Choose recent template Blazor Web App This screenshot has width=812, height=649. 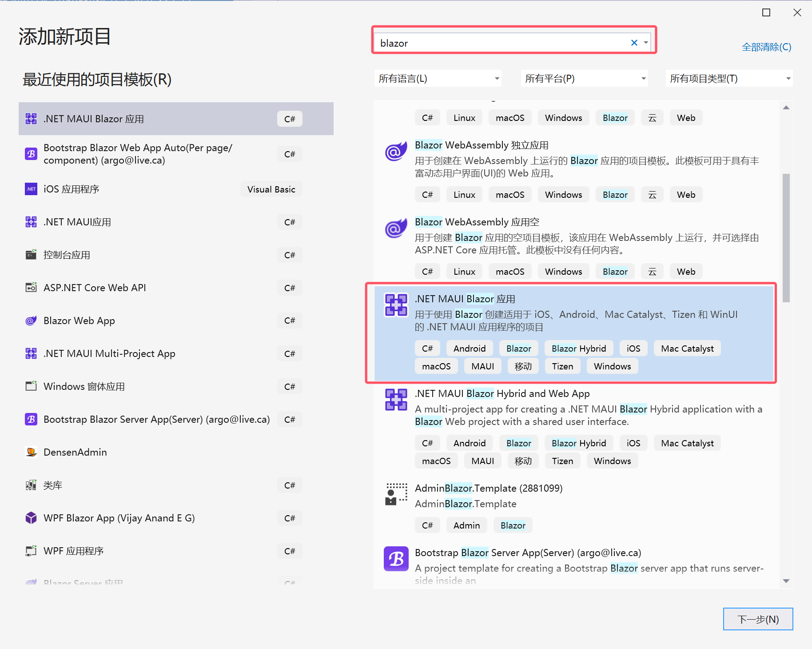point(176,320)
